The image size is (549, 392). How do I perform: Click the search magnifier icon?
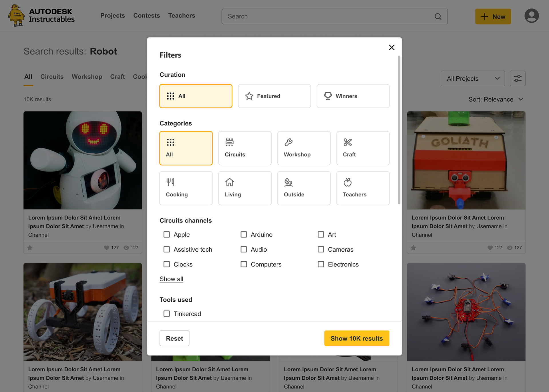tap(438, 17)
